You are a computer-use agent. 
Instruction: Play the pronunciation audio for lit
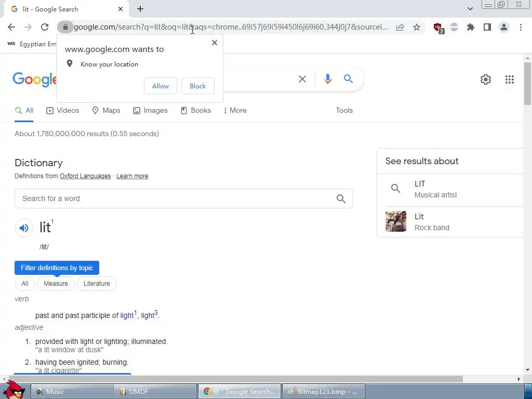coord(24,228)
